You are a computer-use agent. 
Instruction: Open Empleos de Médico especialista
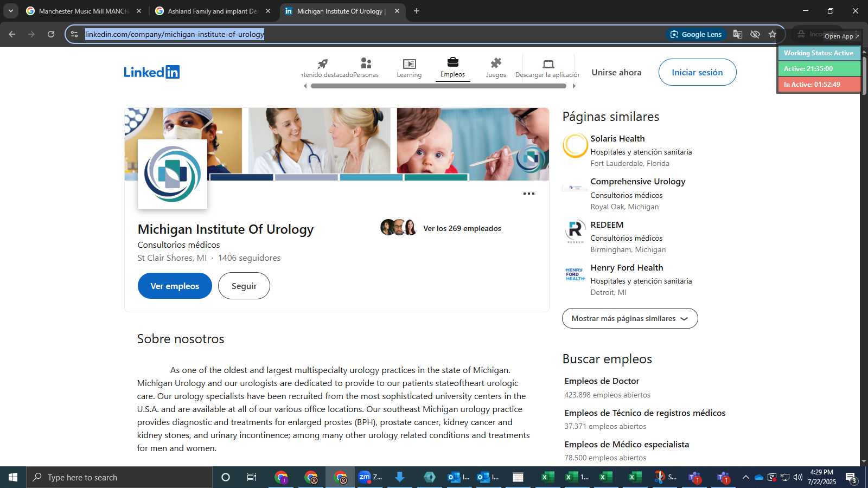pos(627,444)
